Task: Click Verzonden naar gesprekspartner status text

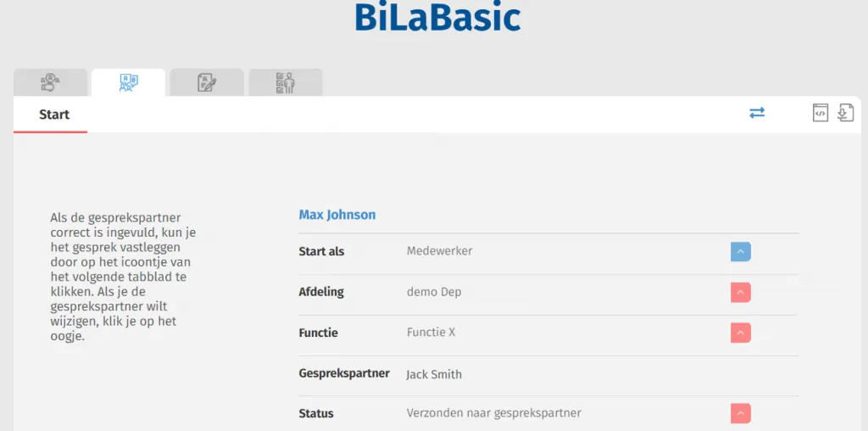Action: pos(494,413)
